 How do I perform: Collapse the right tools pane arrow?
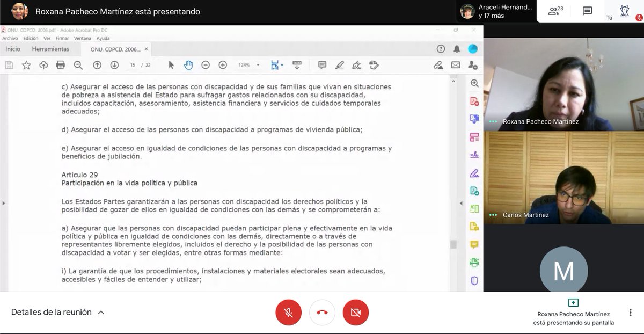point(460,204)
